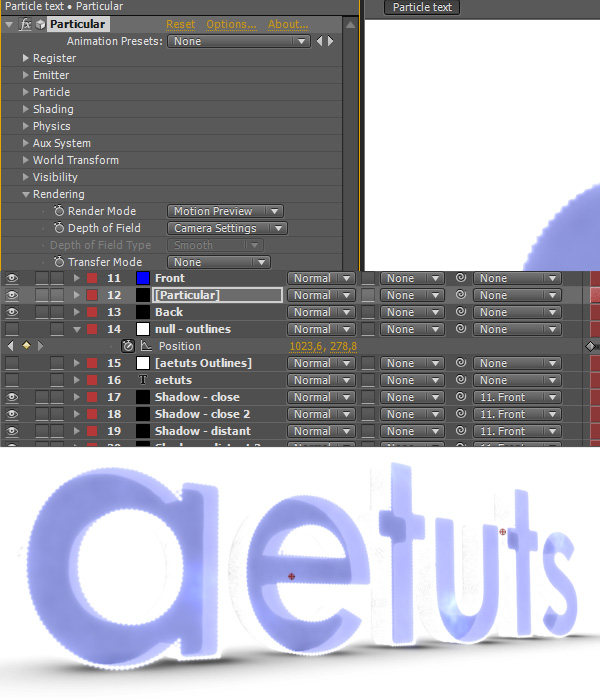The width and height of the screenshot is (600, 700).
Task: Open the Render Mode dropdown
Action: (225, 211)
